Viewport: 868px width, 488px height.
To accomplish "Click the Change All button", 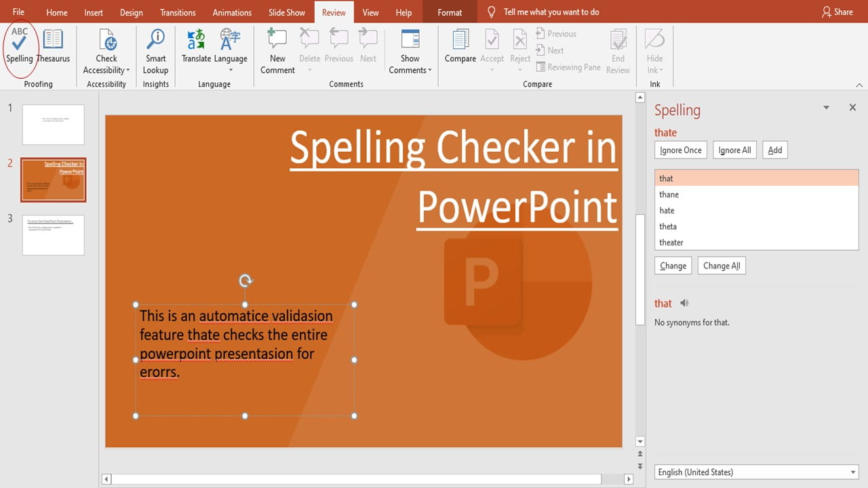I will click(721, 265).
